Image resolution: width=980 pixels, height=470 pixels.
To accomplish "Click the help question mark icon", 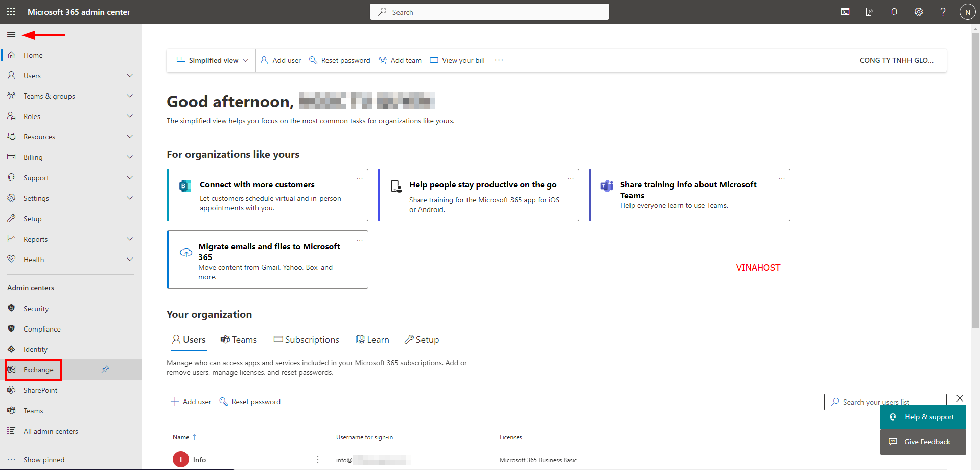I will (x=943, y=12).
